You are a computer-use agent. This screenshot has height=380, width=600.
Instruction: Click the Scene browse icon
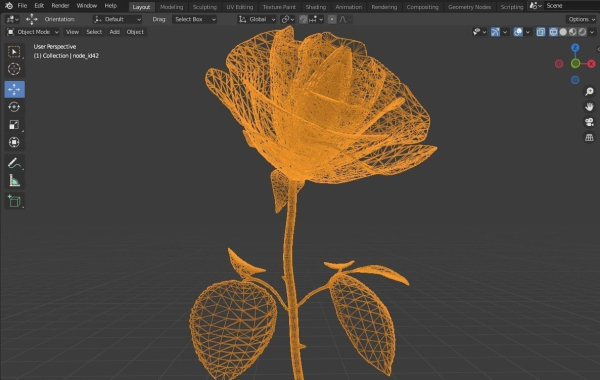535,6
